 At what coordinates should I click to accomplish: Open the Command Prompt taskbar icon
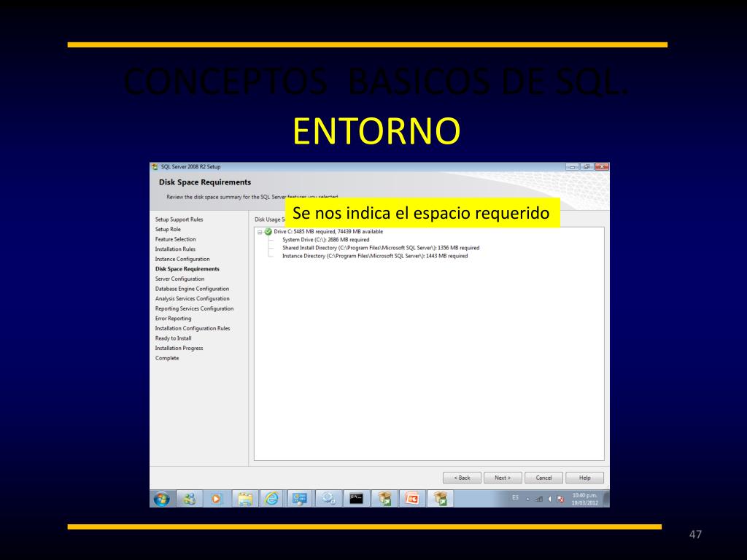point(356,499)
